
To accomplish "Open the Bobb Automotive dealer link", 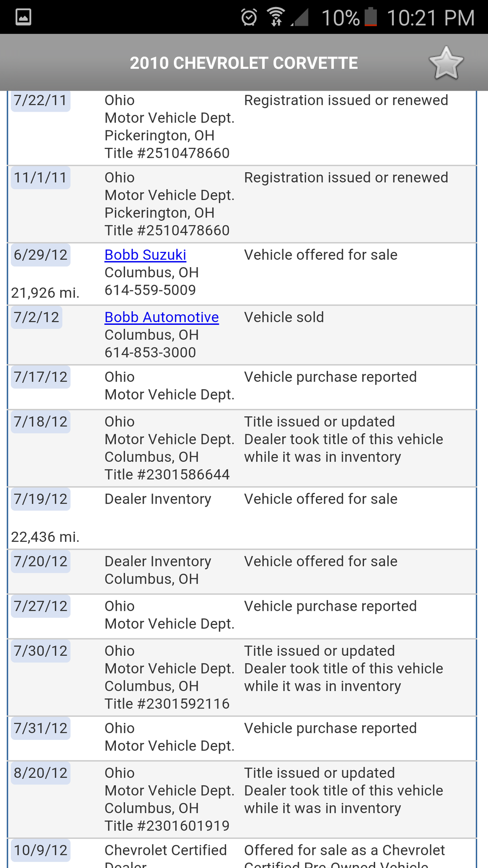I will pos(161,317).
